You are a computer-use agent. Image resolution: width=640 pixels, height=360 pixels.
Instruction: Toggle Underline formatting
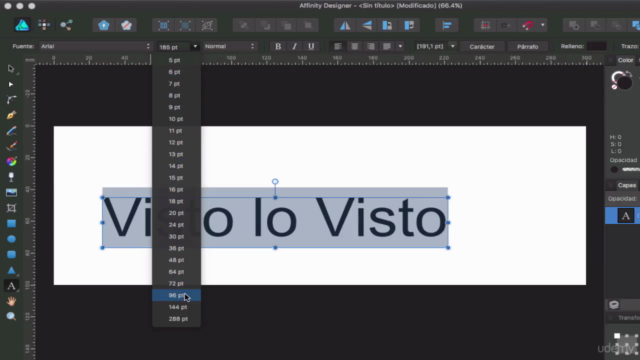311,47
